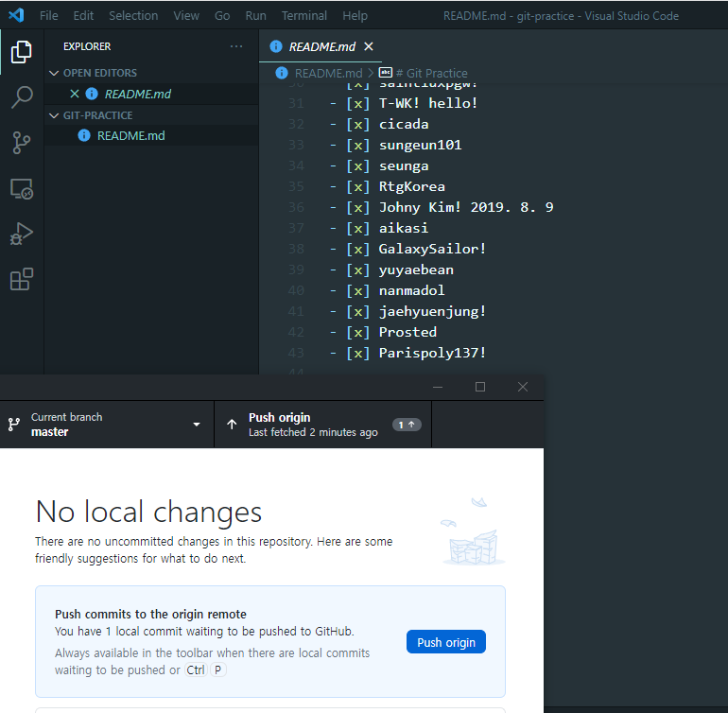Open the Search view in activity bar
The height and width of the screenshot is (713, 728).
22,97
